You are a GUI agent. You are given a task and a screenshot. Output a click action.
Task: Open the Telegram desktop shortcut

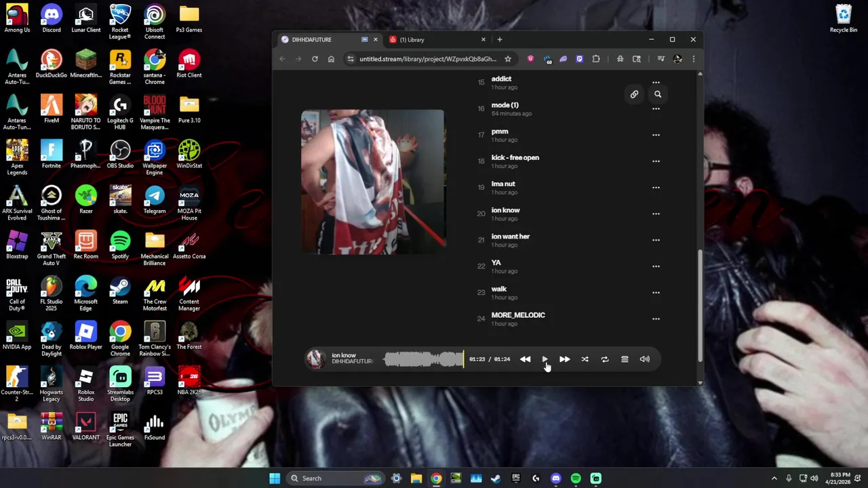click(155, 200)
